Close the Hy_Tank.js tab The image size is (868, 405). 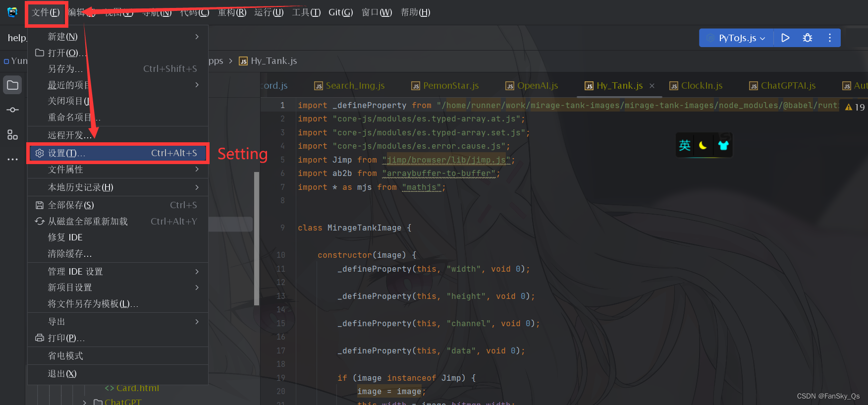652,86
